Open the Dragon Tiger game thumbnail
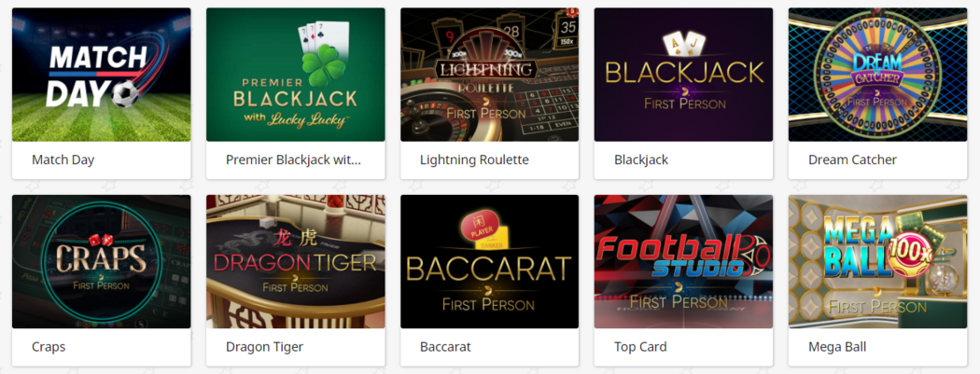Screen dimensions: 980x374 pos(296,261)
